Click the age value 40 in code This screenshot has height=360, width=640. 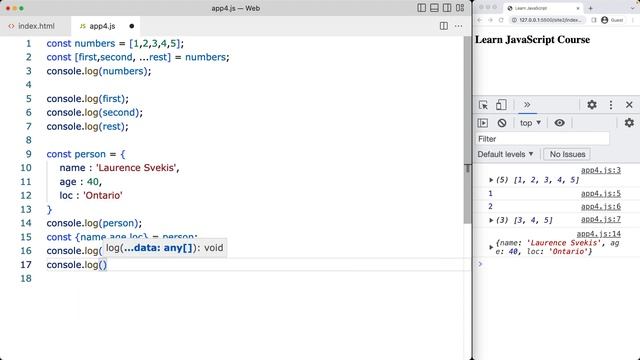pos(93,182)
